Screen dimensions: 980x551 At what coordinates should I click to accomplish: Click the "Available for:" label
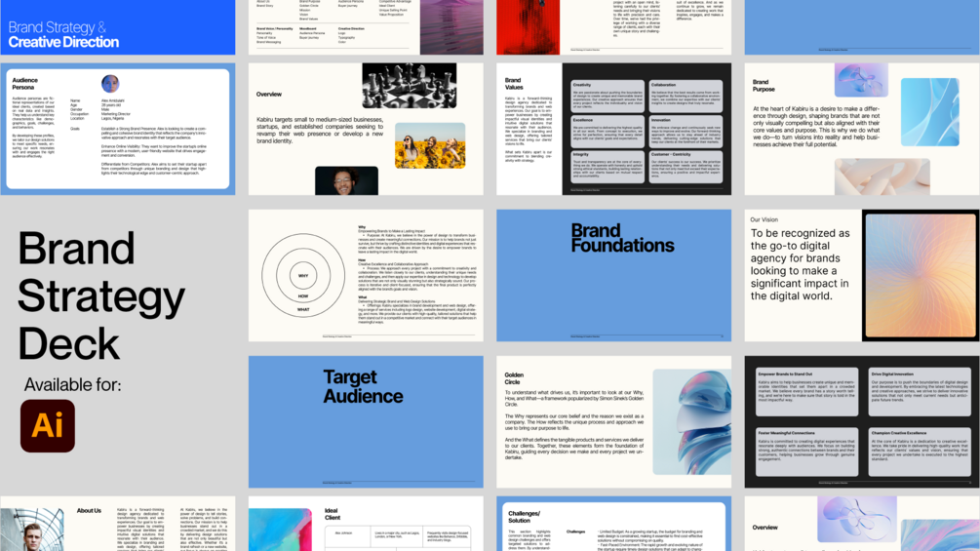coord(72,385)
